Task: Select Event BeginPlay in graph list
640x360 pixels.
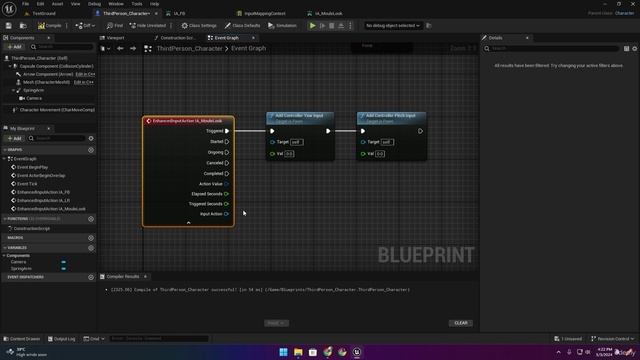Action: point(32,167)
